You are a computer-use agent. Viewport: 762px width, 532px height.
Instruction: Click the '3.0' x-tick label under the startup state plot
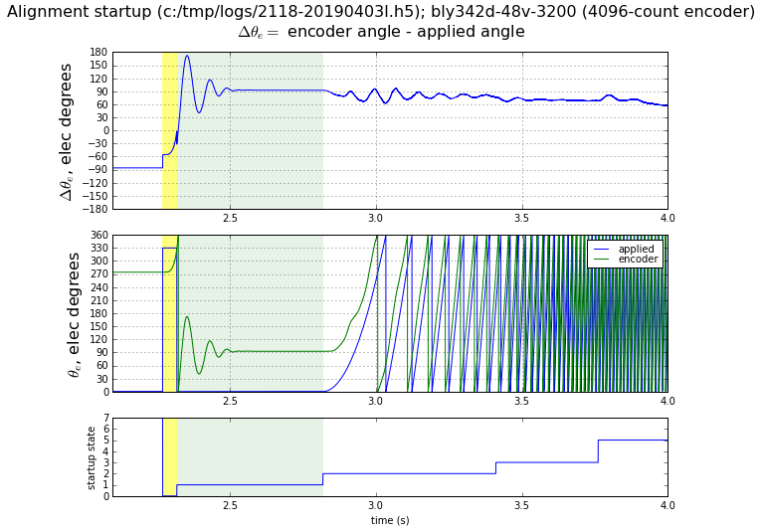pos(376,505)
